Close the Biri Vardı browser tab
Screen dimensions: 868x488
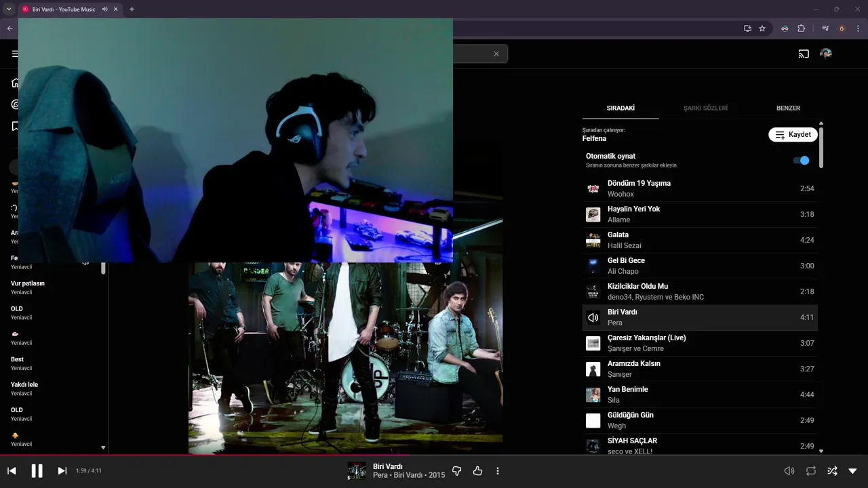116,9
